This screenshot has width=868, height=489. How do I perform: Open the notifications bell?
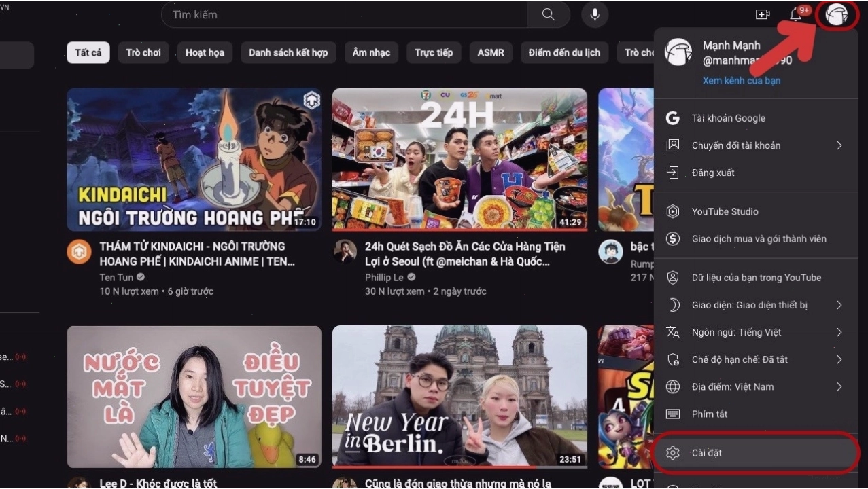coord(796,14)
